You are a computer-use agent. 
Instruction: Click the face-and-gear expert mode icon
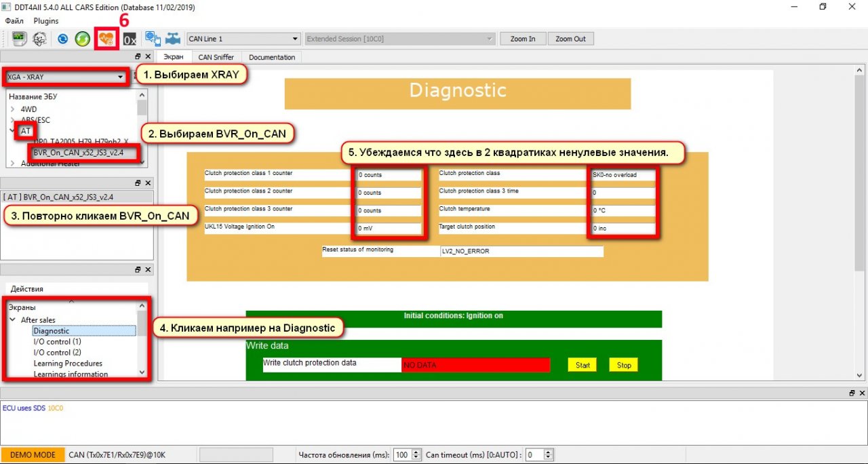coord(40,39)
